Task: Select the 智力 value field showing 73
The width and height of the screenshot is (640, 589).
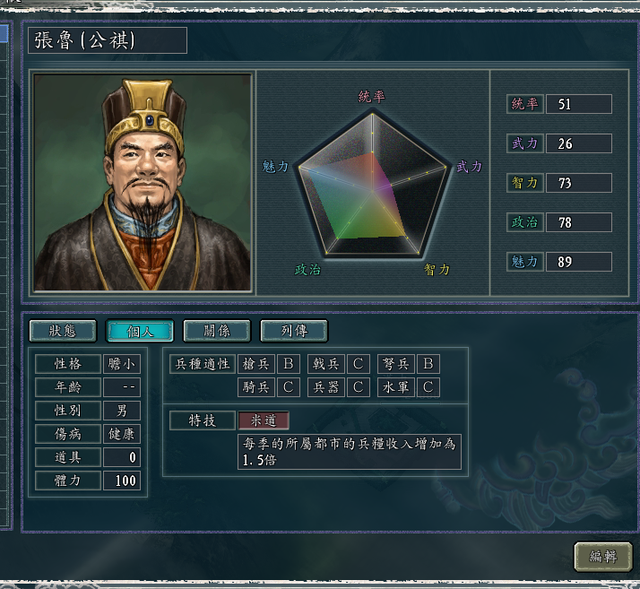Action: (579, 183)
